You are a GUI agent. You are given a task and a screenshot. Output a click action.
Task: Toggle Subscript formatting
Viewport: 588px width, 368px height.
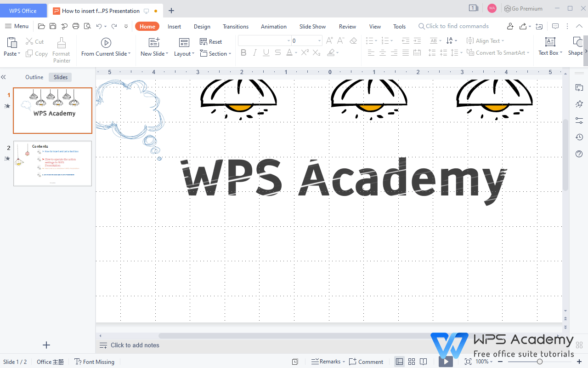(x=317, y=53)
